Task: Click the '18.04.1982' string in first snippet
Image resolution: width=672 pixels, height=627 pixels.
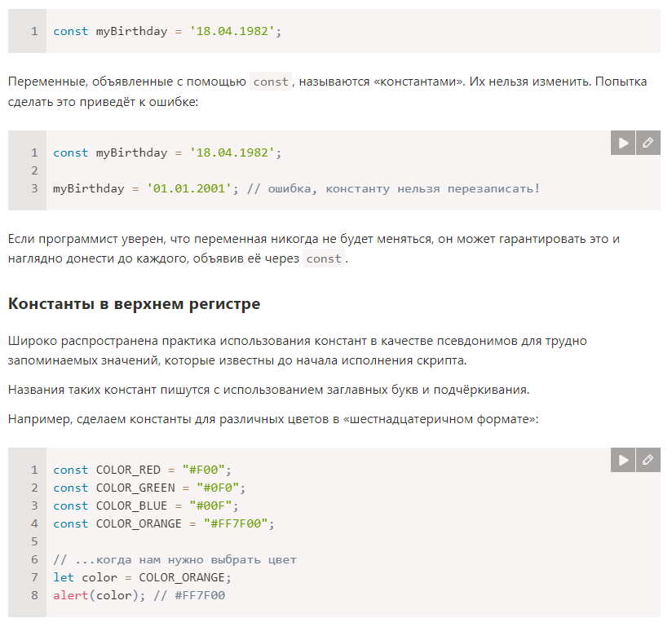Action: click(232, 31)
